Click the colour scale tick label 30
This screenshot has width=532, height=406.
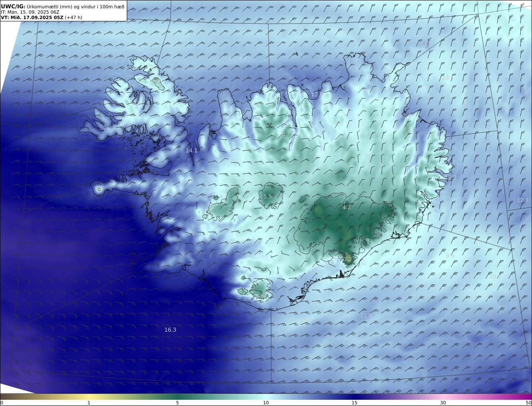point(443,403)
